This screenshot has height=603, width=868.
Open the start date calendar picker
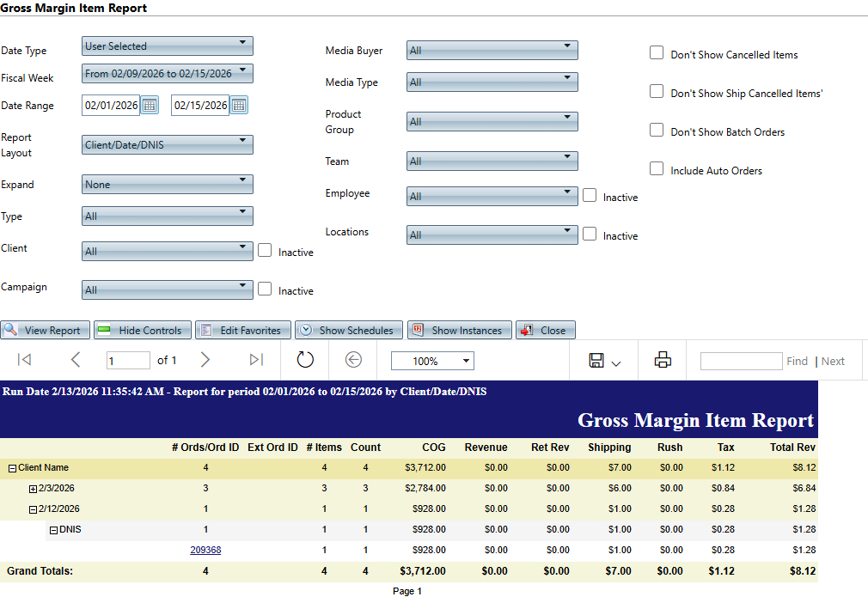tap(150, 106)
